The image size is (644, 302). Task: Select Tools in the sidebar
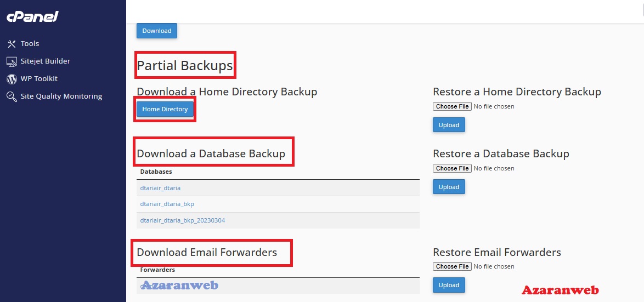(30, 43)
